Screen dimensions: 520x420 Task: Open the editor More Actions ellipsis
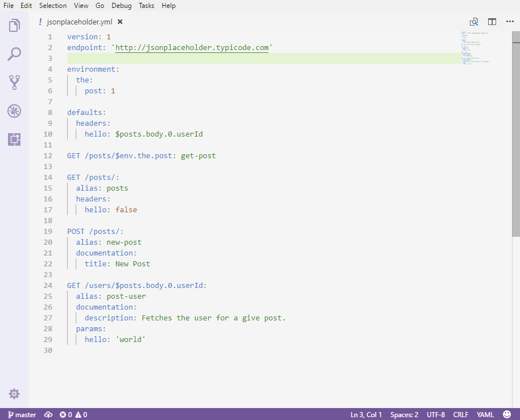(509, 22)
